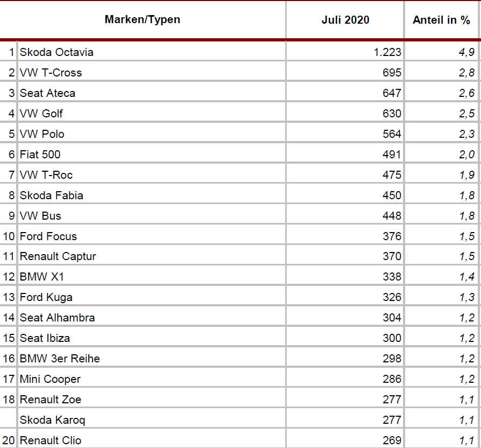Select the 4,9 percentage cell
The image size is (481, 448).
467,52
